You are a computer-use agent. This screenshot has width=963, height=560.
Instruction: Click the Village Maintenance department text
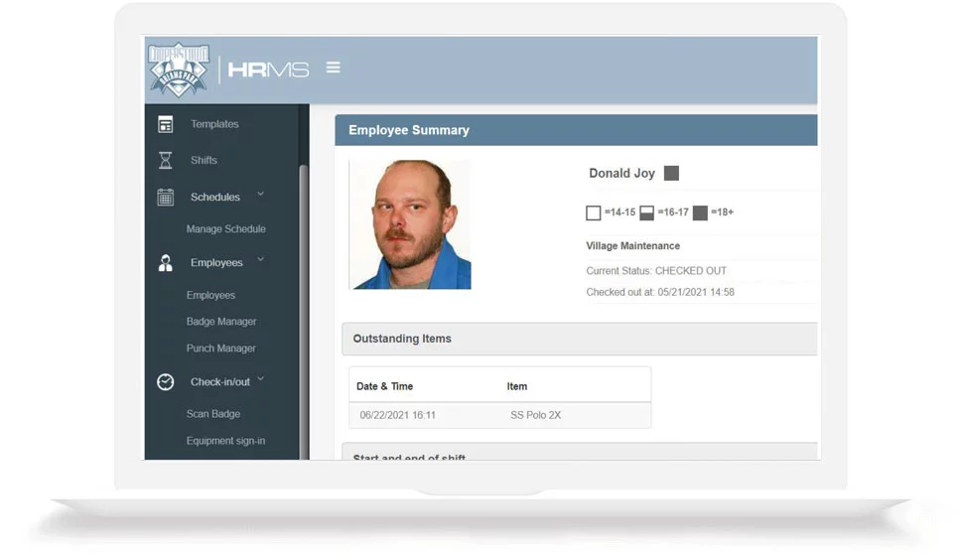pyautogui.click(x=632, y=245)
